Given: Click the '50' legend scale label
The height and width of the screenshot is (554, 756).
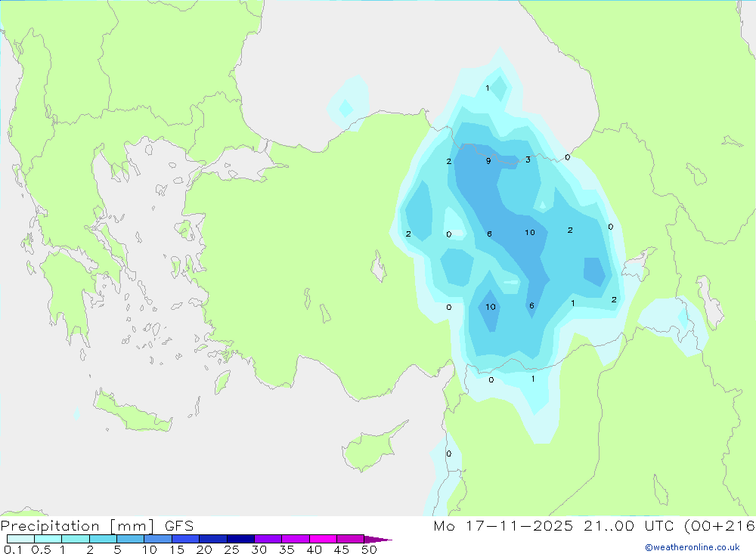Looking at the screenshot, I should click(369, 549).
